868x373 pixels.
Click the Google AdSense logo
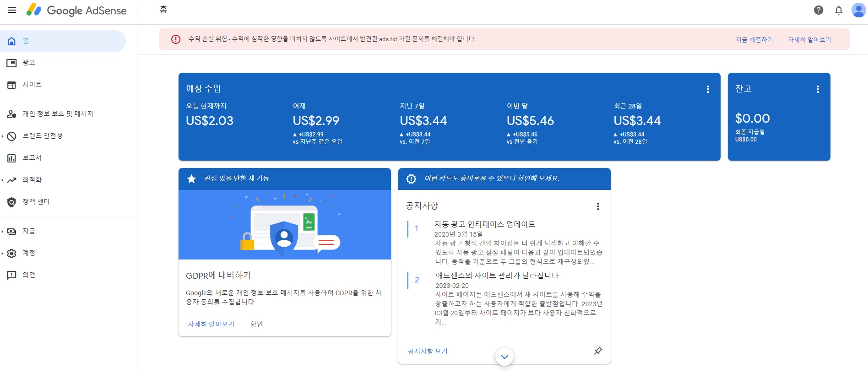tap(76, 10)
